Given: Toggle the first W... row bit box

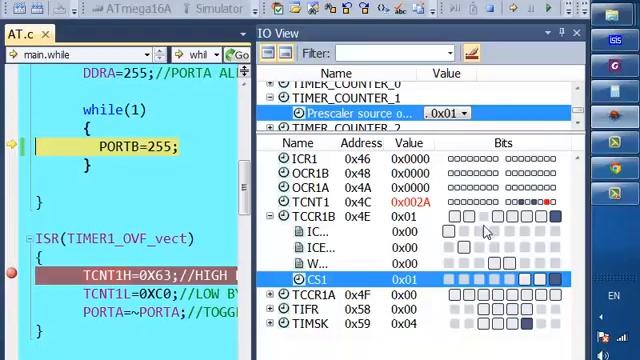Looking at the screenshot, I should click(x=494, y=263).
